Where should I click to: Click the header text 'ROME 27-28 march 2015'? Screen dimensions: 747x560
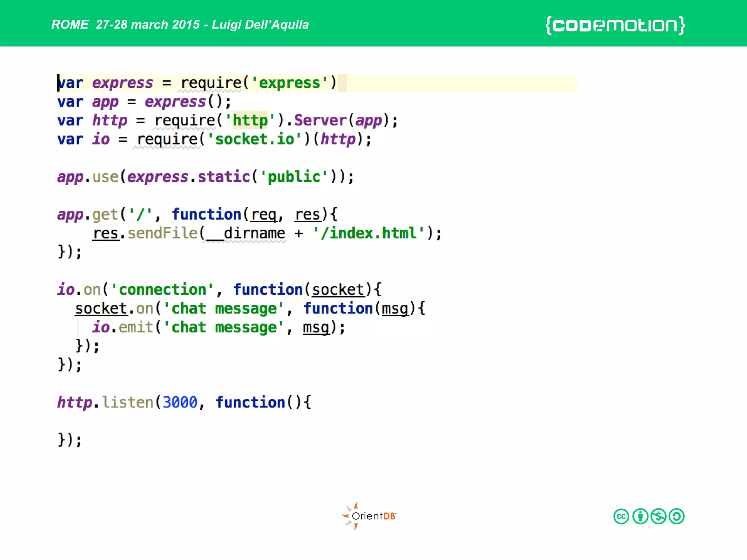126,24
